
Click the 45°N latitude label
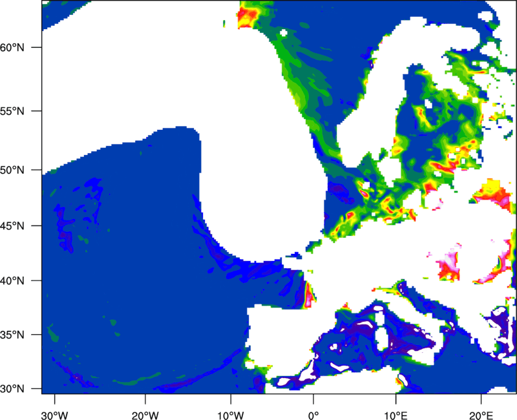point(12,226)
